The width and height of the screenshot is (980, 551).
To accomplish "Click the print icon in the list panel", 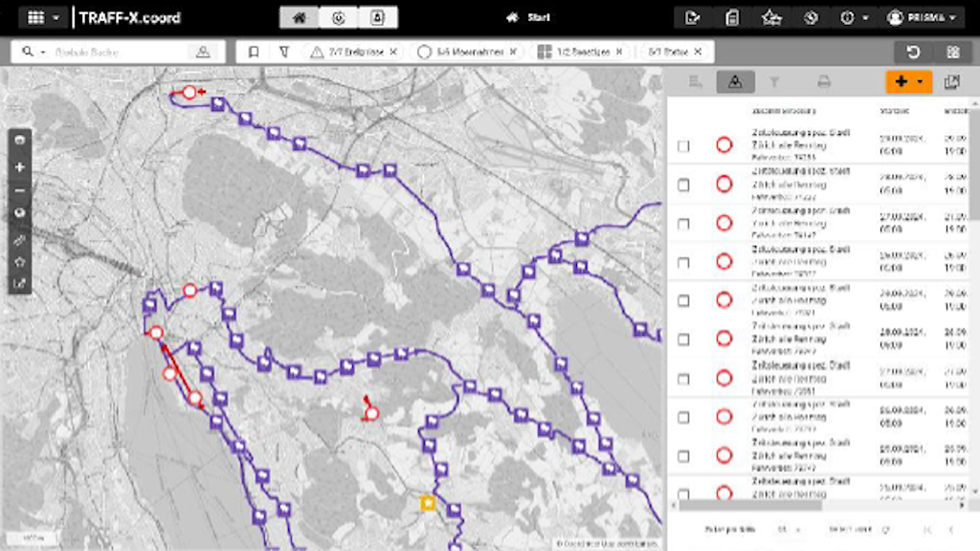I will click(x=823, y=82).
